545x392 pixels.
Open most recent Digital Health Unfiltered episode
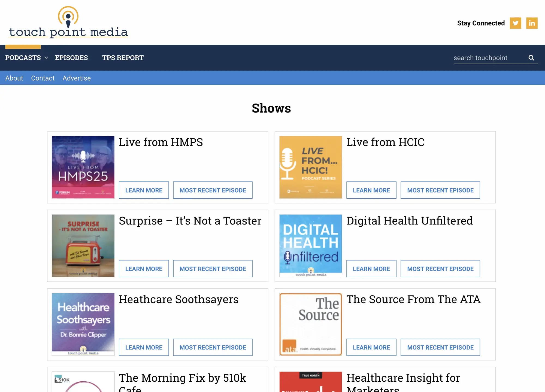(440, 269)
